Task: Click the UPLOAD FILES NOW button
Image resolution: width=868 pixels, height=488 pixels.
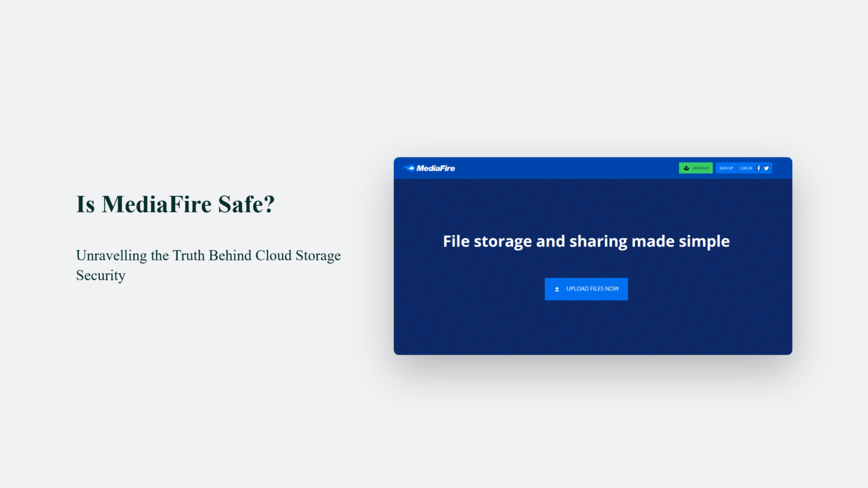Action: pyautogui.click(x=586, y=289)
